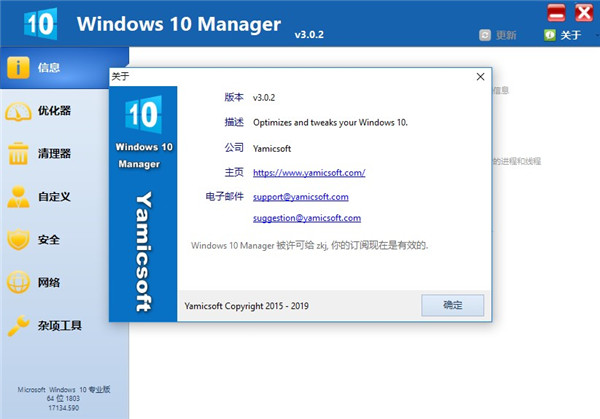Click the v3.0.2 version in title header

[309, 35]
